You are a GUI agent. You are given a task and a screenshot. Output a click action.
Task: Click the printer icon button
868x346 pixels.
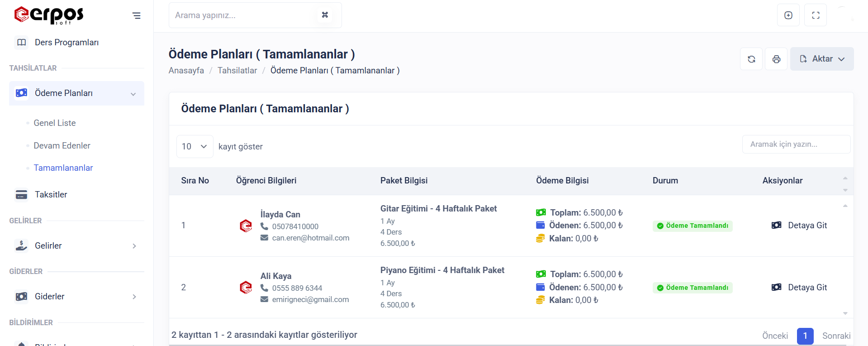(x=776, y=59)
